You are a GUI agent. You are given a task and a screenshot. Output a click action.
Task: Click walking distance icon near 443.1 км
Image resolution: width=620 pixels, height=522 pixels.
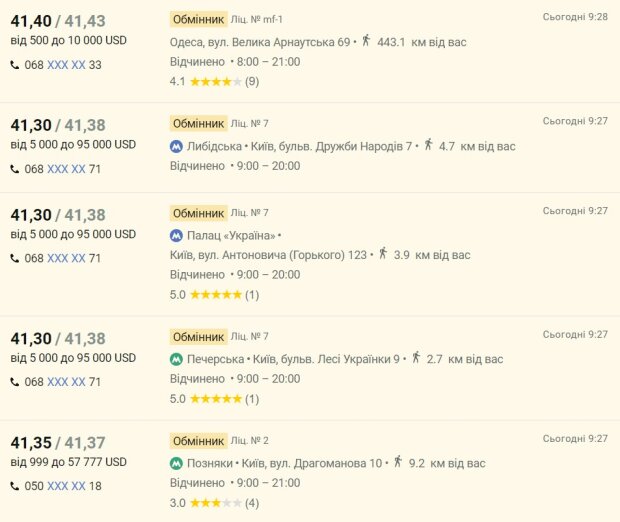[x=366, y=41]
